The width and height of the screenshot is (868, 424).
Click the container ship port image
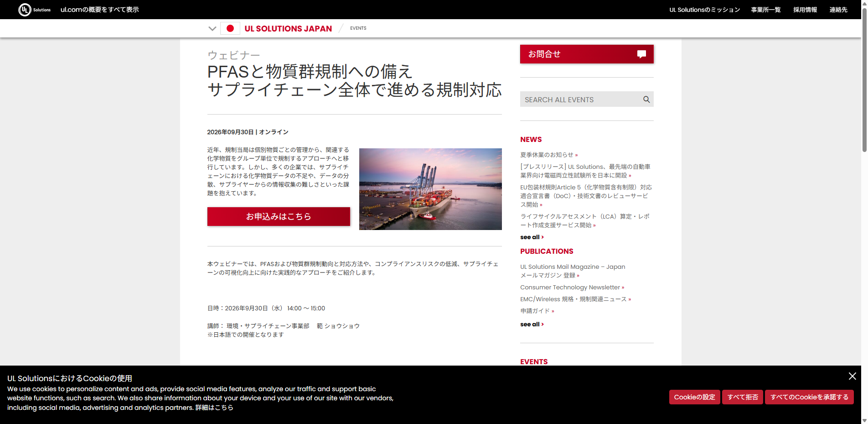pyautogui.click(x=430, y=189)
